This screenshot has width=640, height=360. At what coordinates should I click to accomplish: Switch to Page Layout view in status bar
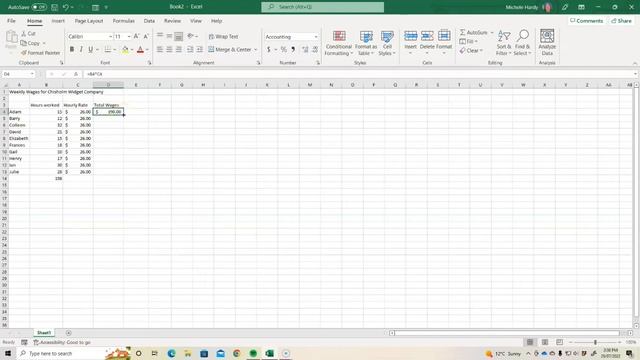click(544, 342)
